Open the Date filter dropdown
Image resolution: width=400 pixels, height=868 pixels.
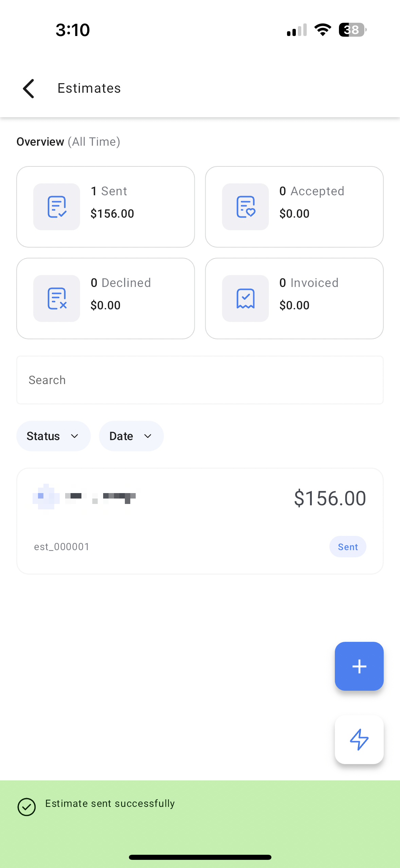click(x=131, y=436)
